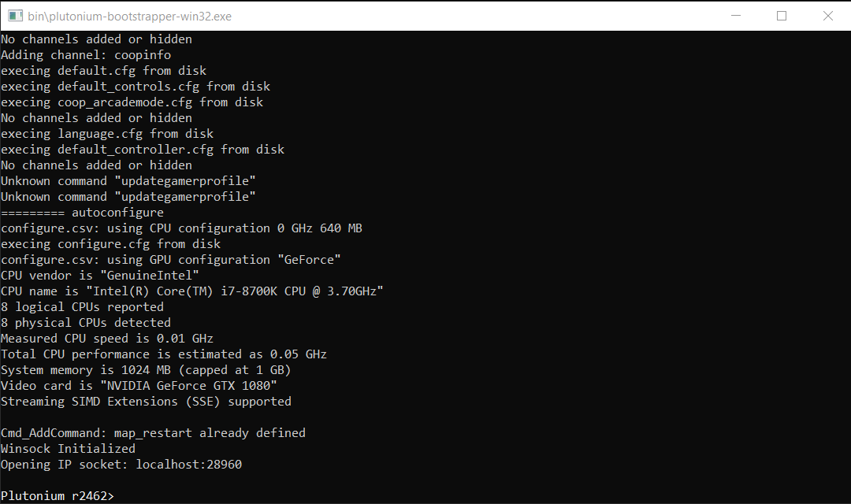Click the 'Cmd_AddCommand: map_restart already defined' line
Screen dimensions: 851x504
[153, 433]
